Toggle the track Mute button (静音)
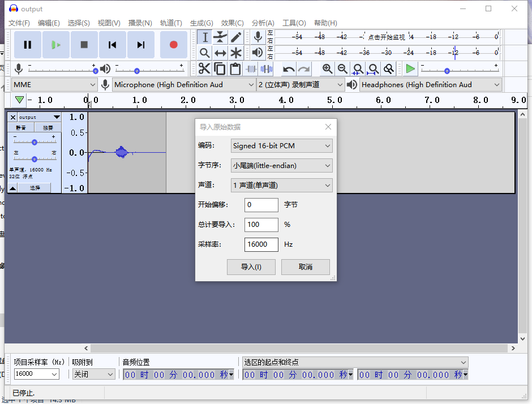 pos(21,128)
